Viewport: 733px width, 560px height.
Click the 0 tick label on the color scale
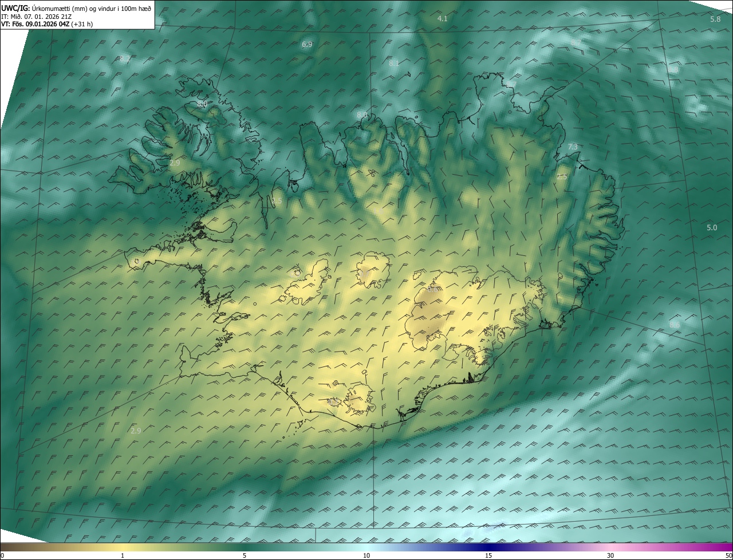tap(2, 555)
